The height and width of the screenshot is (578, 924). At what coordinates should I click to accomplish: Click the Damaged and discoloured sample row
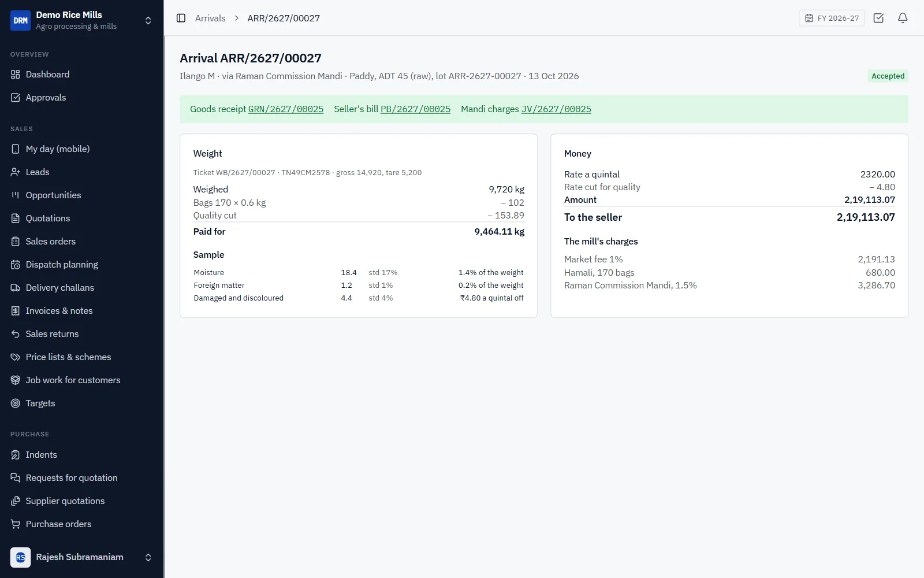click(359, 298)
